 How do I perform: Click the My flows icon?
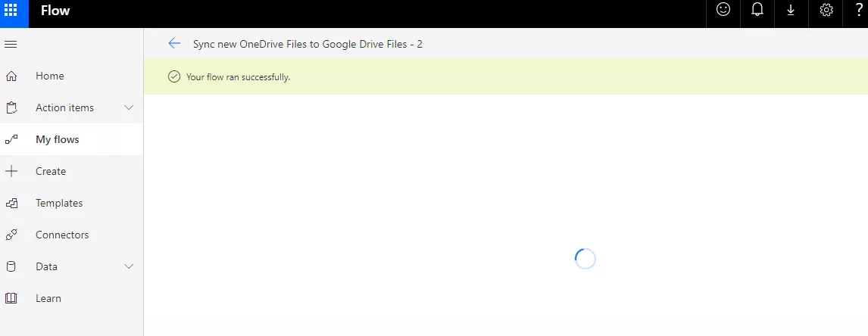tap(11, 139)
